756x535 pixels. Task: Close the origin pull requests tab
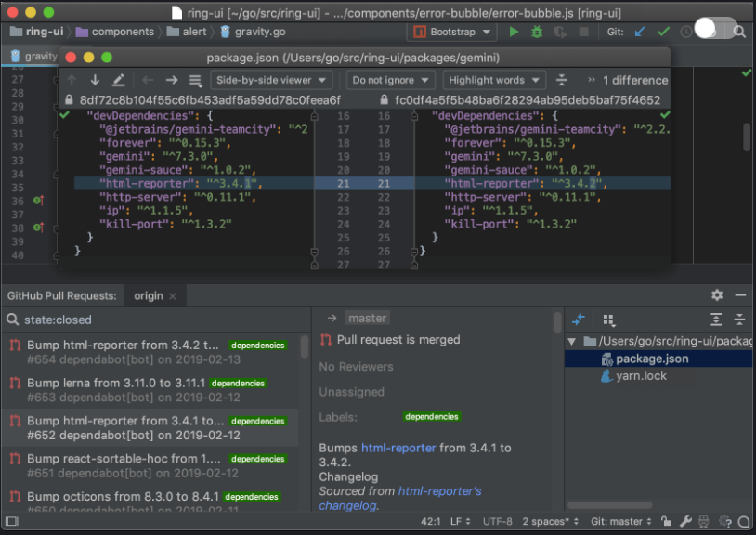pos(173,296)
